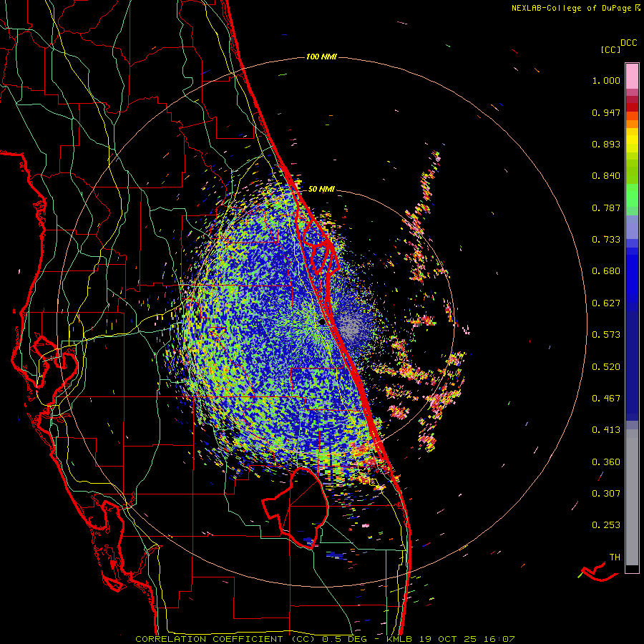The height and width of the screenshot is (644, 644).
Task: Click the 0.360 color scale value
Action: [606, 462]
